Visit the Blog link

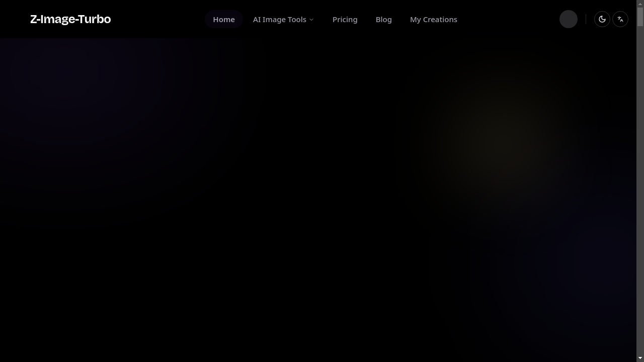point(383,20)
